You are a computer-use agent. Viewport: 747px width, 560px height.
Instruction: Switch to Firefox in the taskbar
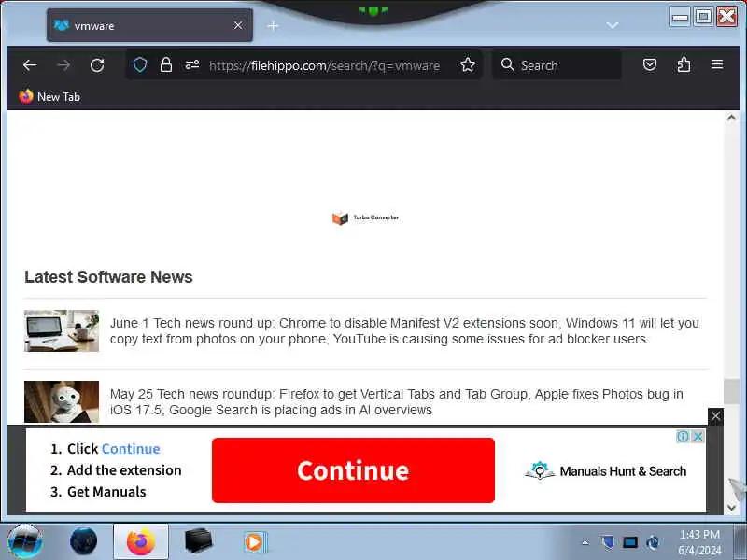pos(141,542)
